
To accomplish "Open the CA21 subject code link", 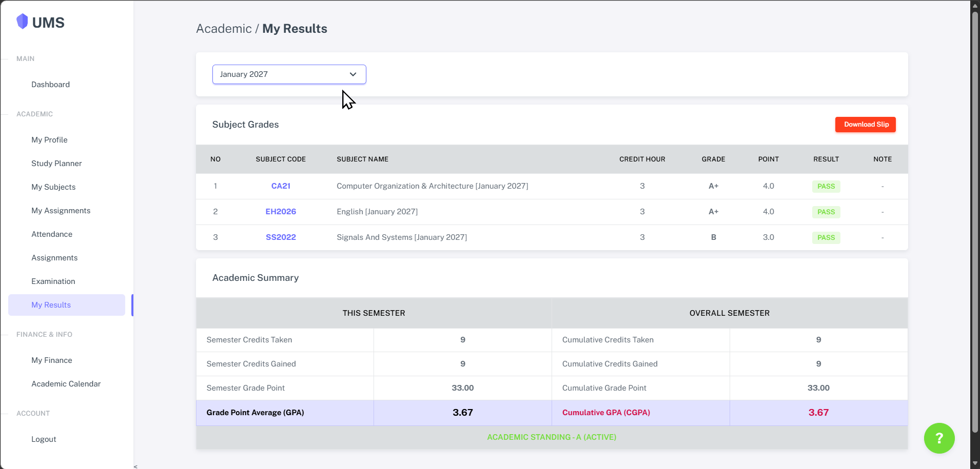I will 281,186.
